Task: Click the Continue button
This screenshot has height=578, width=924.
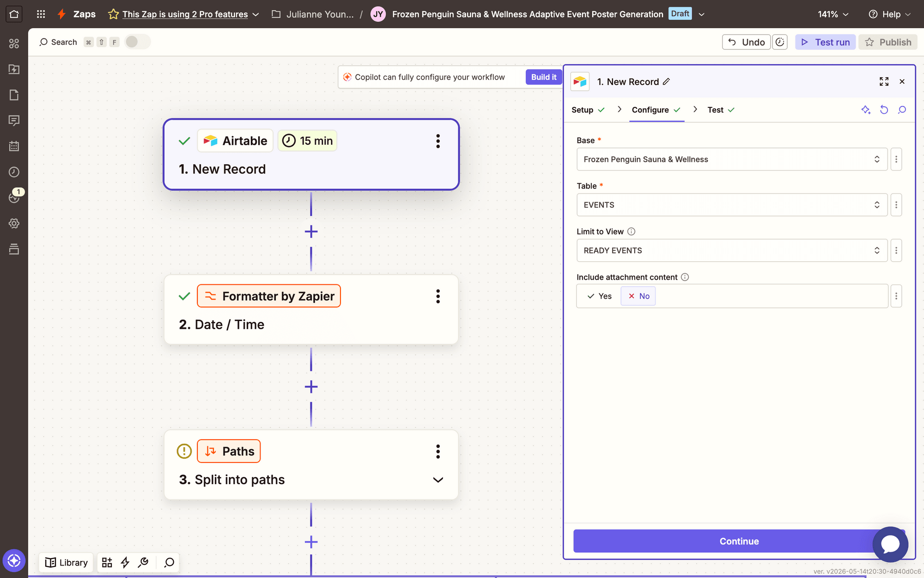Action: [x=739, y=541]
